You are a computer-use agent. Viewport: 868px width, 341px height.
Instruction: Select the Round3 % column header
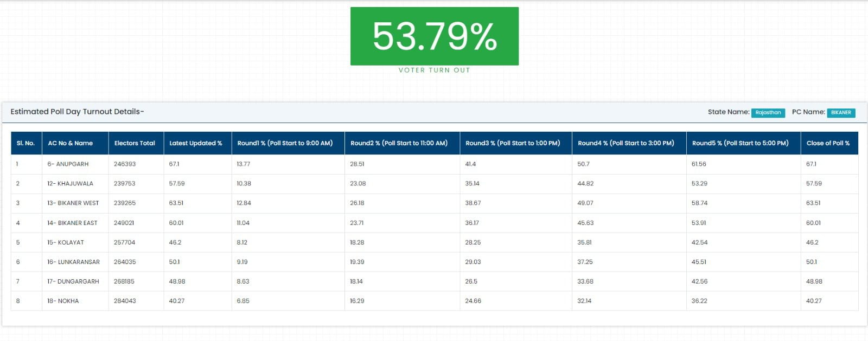[513, 143]
